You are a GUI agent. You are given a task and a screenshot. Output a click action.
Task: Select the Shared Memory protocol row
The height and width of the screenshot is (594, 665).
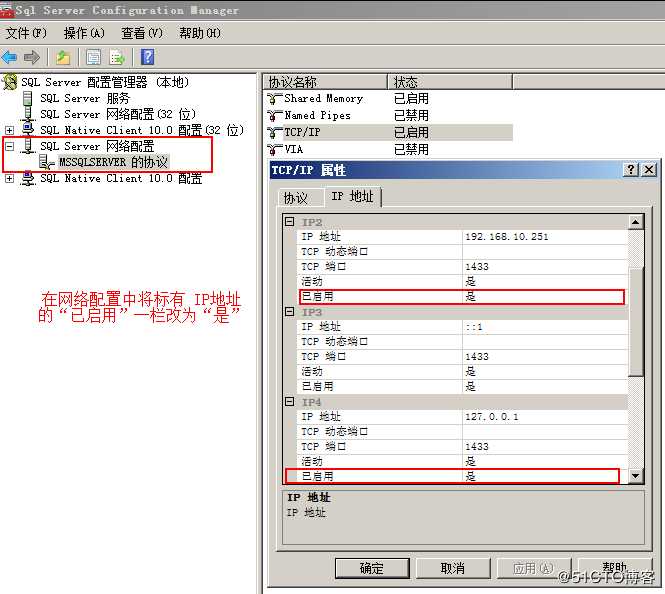[389, 98]
